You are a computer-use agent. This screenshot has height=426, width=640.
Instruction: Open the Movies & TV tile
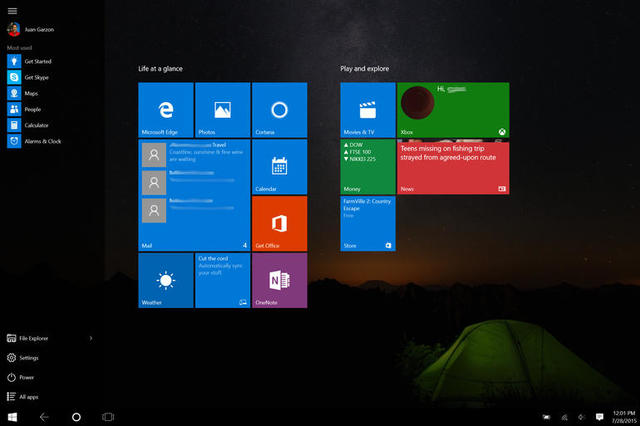tap(368, 110)
